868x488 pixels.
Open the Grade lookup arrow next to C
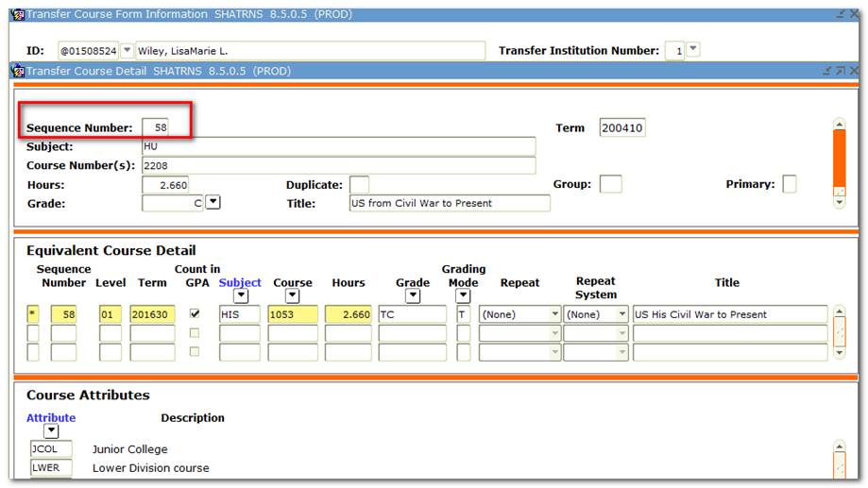[213, 202]
